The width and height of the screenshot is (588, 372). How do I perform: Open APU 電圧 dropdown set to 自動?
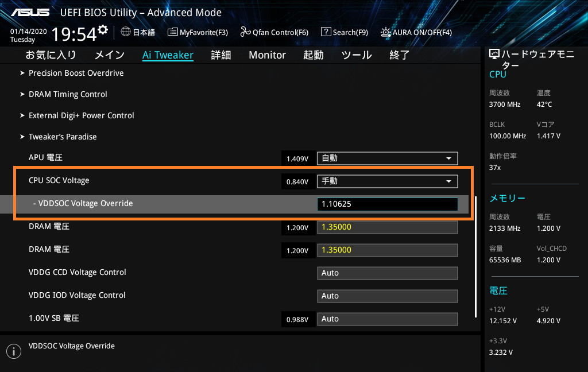coord(388,158)
